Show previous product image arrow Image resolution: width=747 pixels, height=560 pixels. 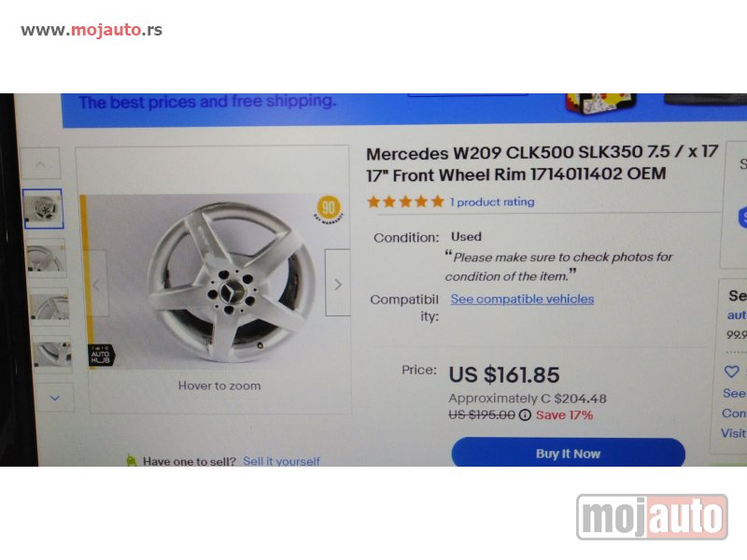(x=97, y=285)
